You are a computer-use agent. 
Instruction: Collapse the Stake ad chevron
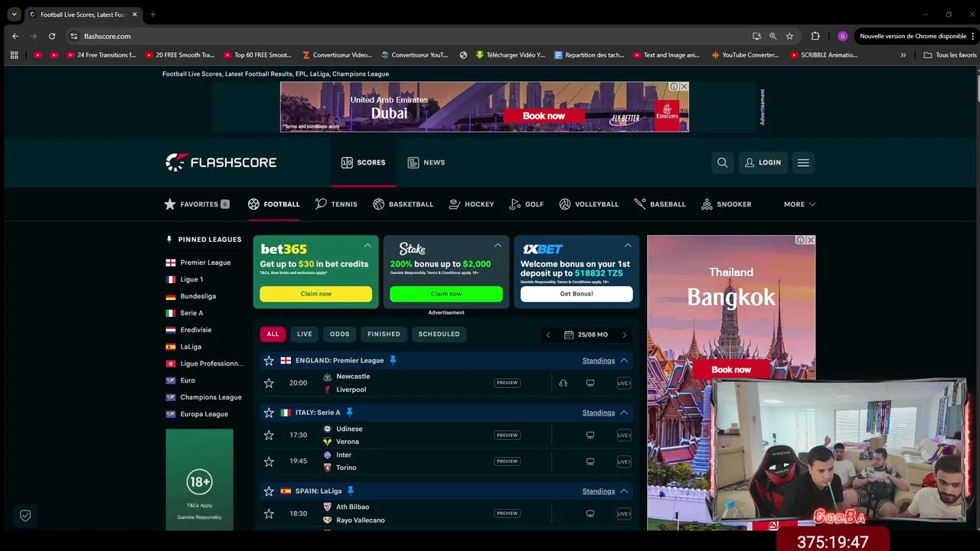[x=498, y=246]
